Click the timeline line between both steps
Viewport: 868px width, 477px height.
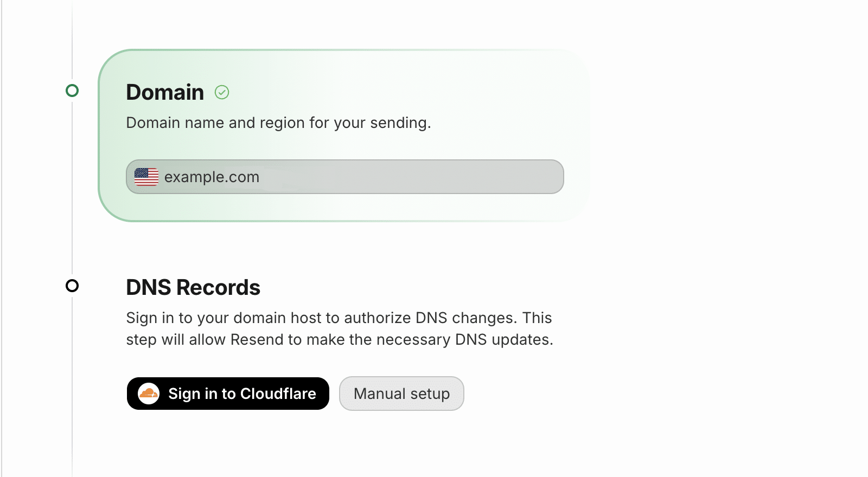point(72,188)
